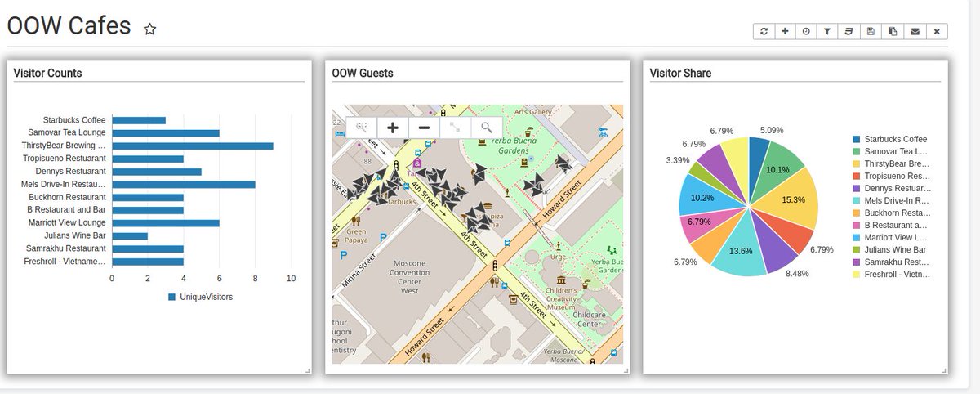Click the ThirstyBear Brewing bar in chart
Screen dimensions: 980x394
click(x=193, y=146)
